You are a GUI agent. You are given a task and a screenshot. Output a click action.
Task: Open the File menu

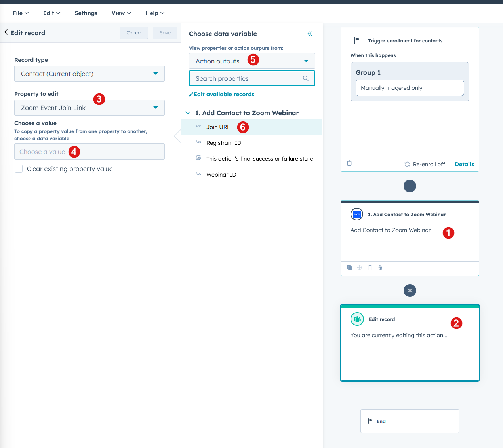click(x=21, y=13)
